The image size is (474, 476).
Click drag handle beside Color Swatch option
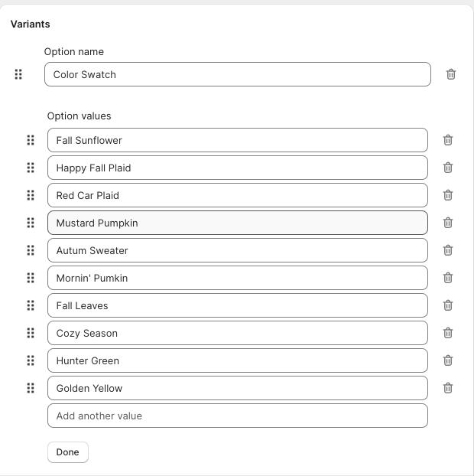click(18, 74)
